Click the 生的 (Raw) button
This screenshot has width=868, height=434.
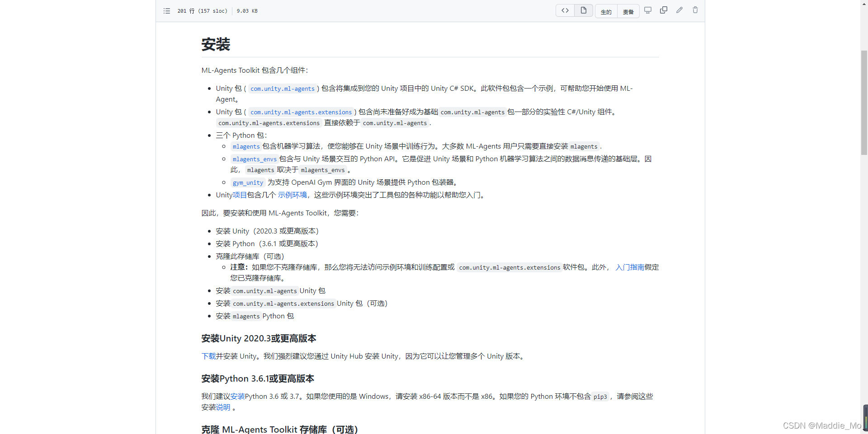tap(606, 12)
